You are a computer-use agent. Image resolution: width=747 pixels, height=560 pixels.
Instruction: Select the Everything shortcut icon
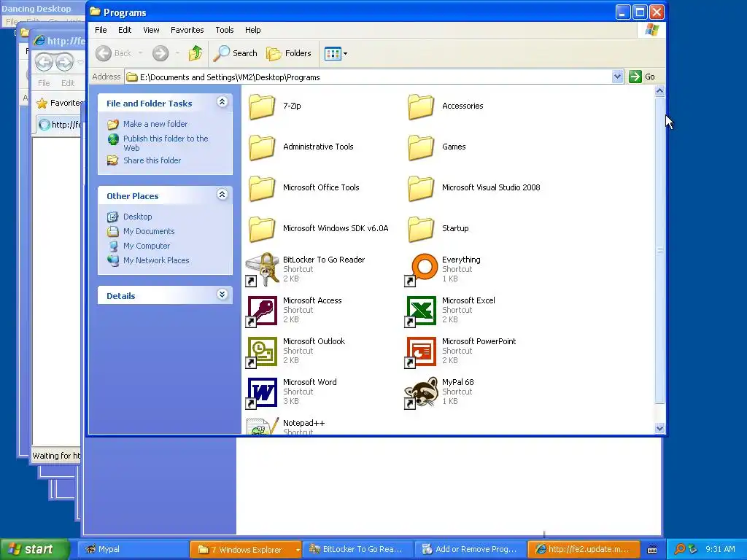421,270
